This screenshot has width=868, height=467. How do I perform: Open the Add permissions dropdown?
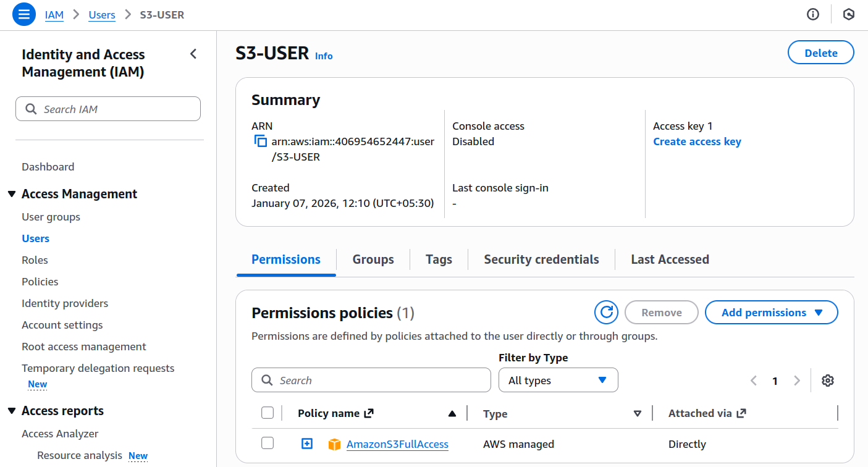772,313
